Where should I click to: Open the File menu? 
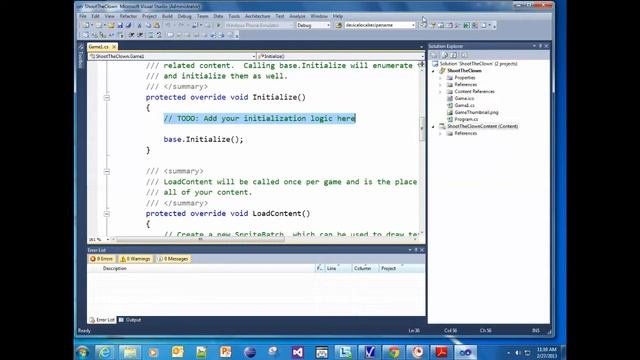coord(83,16)
